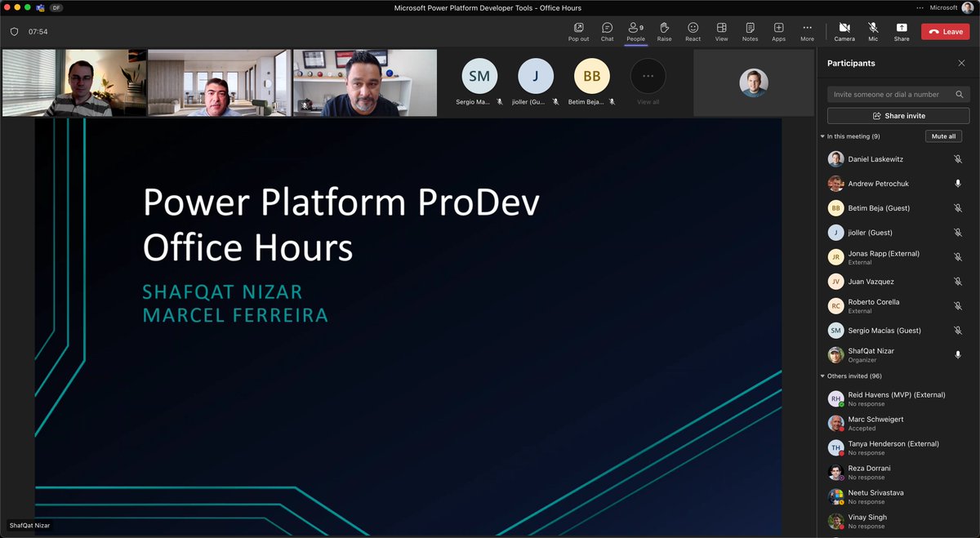Open the React menu
The image size is (980, 538).
click(x=693, y=32)
